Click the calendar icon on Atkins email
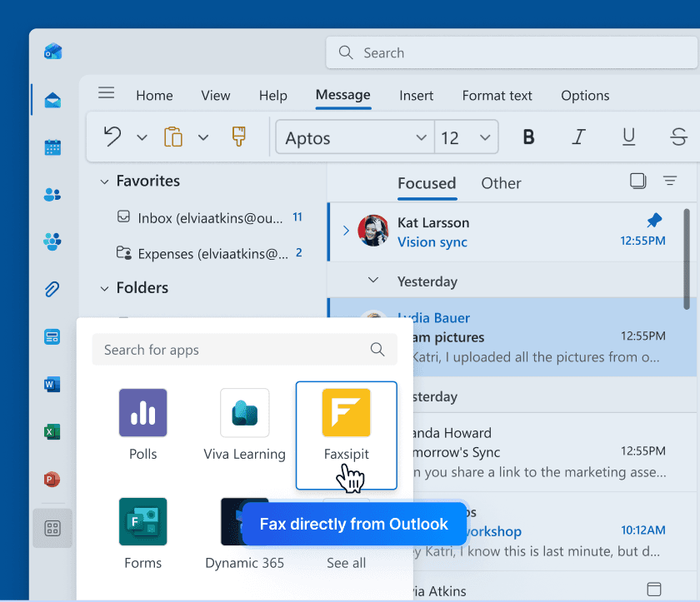Viewport: 700px width, 602px height. coord(654,589)
